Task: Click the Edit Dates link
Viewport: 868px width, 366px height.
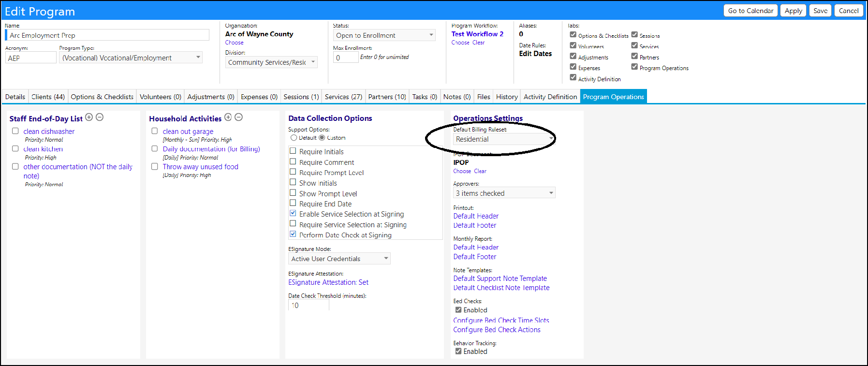Action: [x=535, y=54]
